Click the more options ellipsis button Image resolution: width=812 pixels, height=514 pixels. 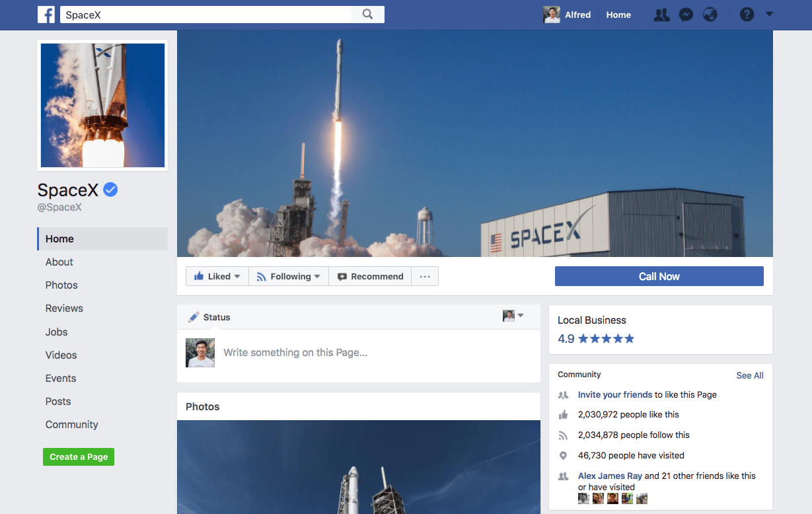425,277
